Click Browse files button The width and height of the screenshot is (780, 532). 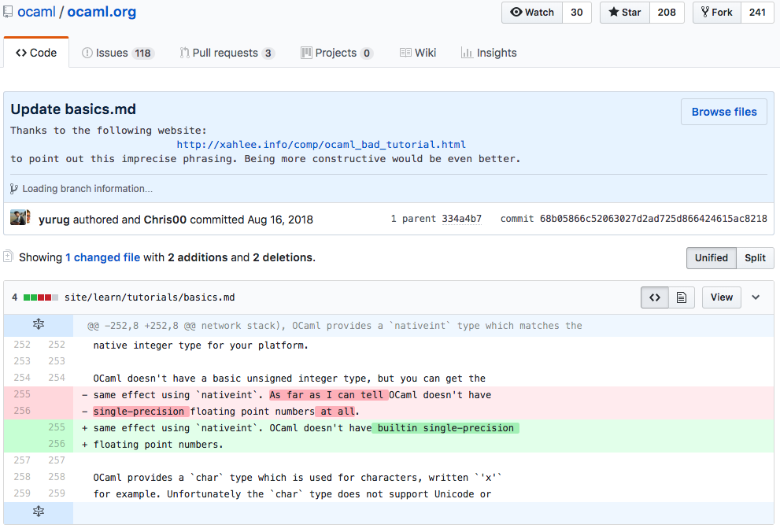pyautogui.click(x=724, y=112)
